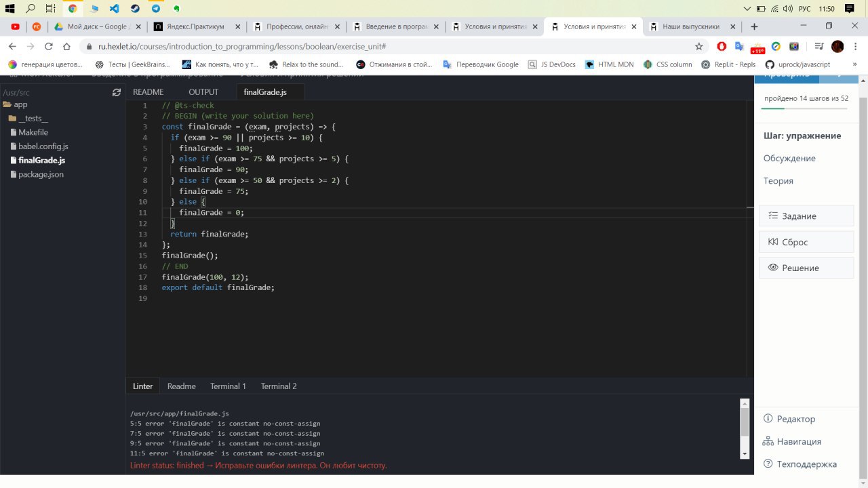The image size is (868, 488).
Task: Open Windows search magnifier
Action: click(31, 9)
